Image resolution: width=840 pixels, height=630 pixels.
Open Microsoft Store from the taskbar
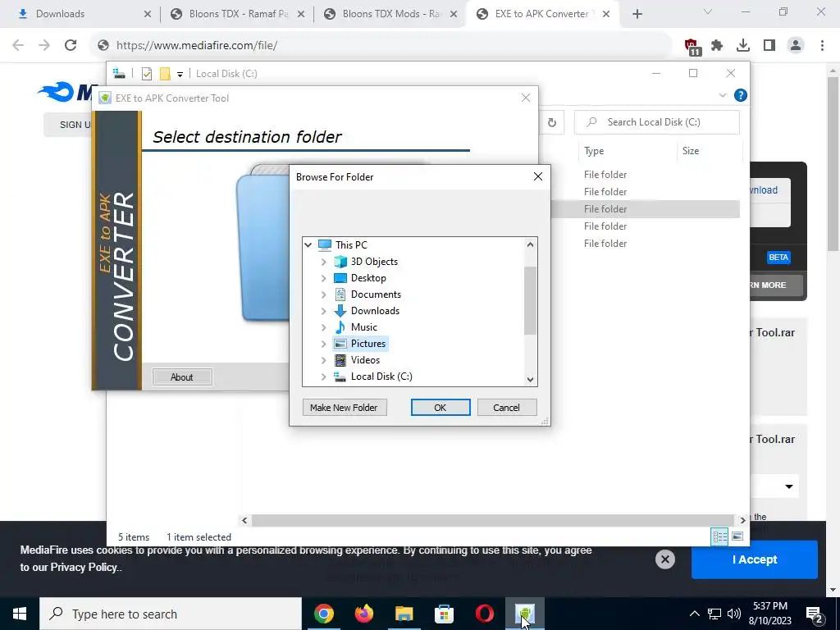point(444,614)
